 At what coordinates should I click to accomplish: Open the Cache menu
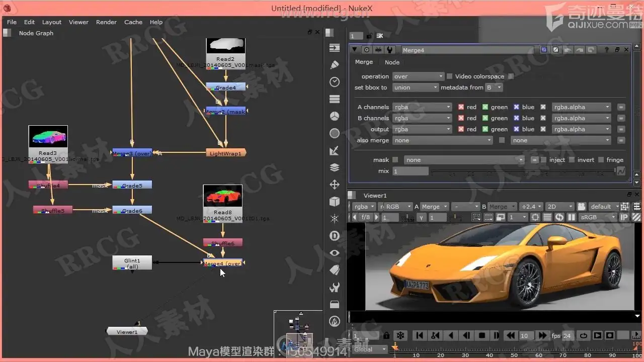(x=133, y=22)
